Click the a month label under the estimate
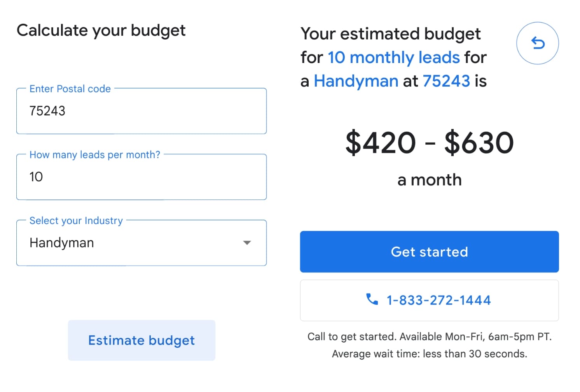Viewport: 580px width, 392px height. [429, 179]
